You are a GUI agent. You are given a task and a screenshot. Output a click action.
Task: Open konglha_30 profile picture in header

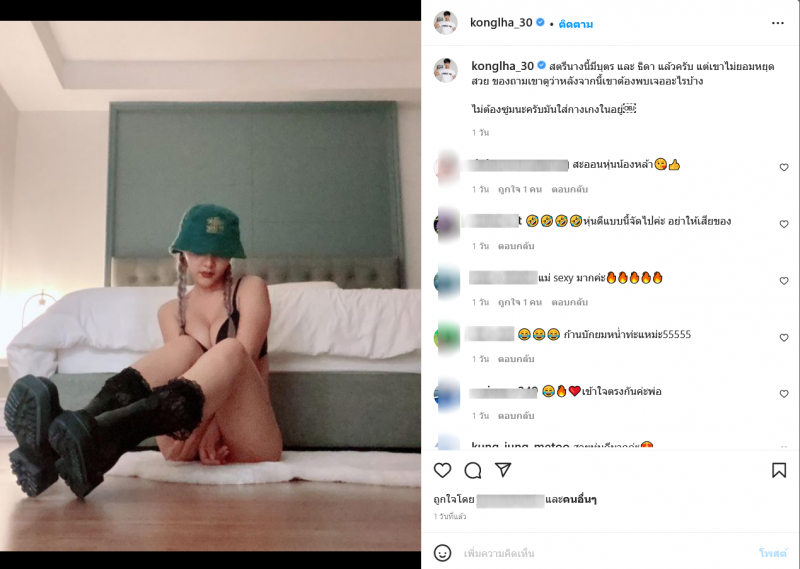(445, 22)
